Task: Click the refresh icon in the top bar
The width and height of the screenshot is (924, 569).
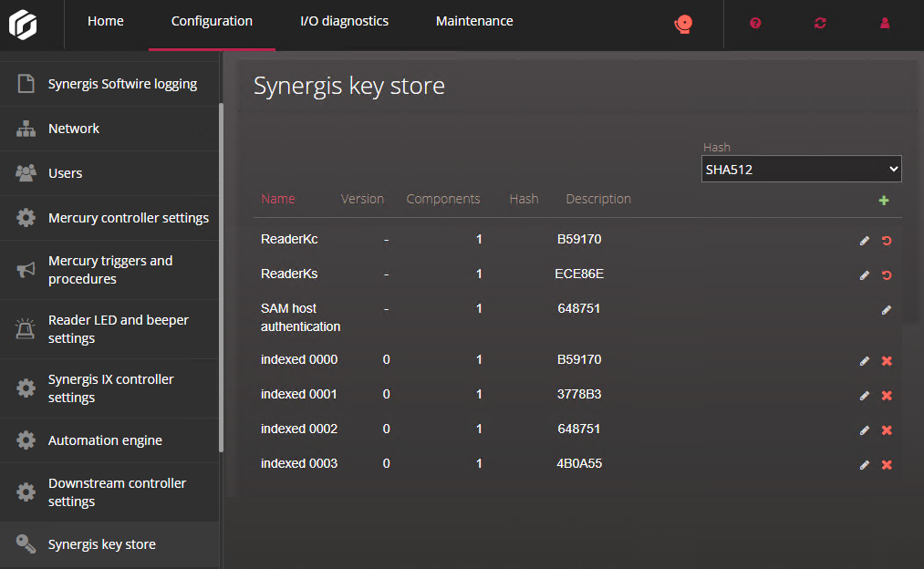Action: click(820, 24)
